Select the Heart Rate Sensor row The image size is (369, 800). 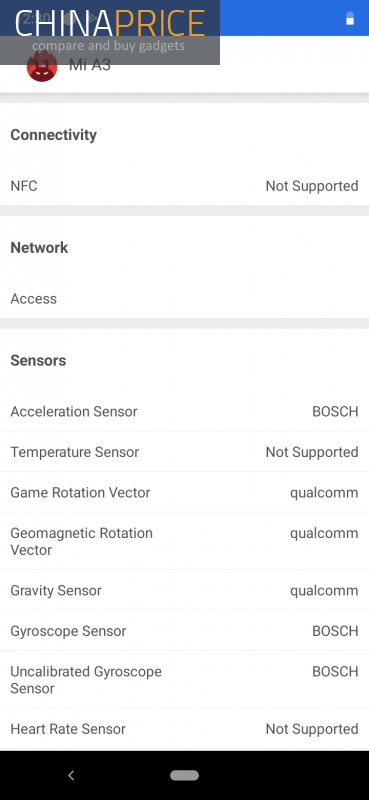point(184,729)
